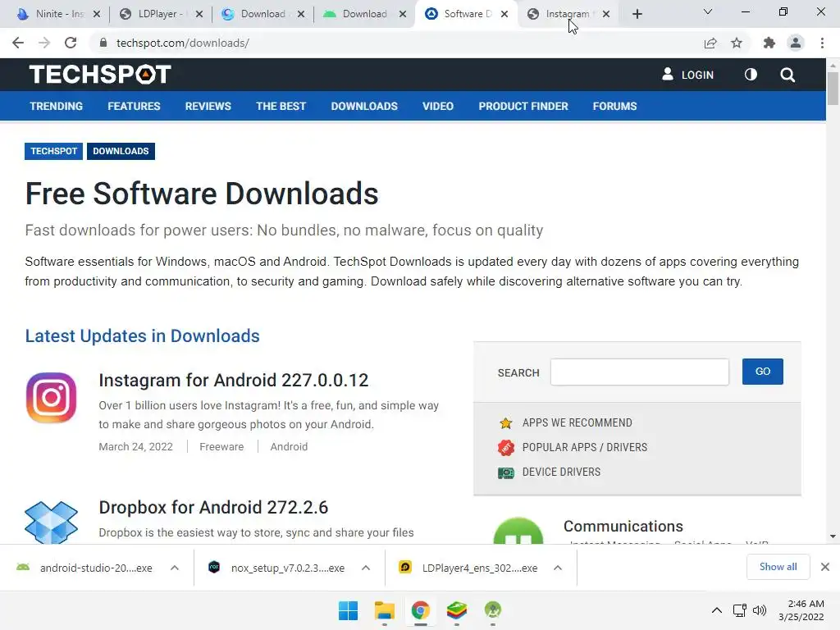This screenshot has width=840, height=630.
Task: Close the downloads bar
Action: [825, 567]
